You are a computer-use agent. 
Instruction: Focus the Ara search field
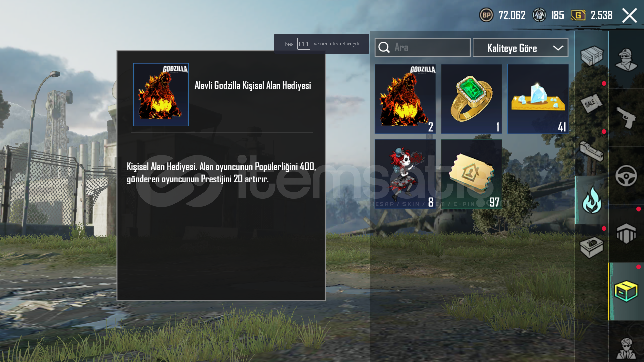pos(423,47)
